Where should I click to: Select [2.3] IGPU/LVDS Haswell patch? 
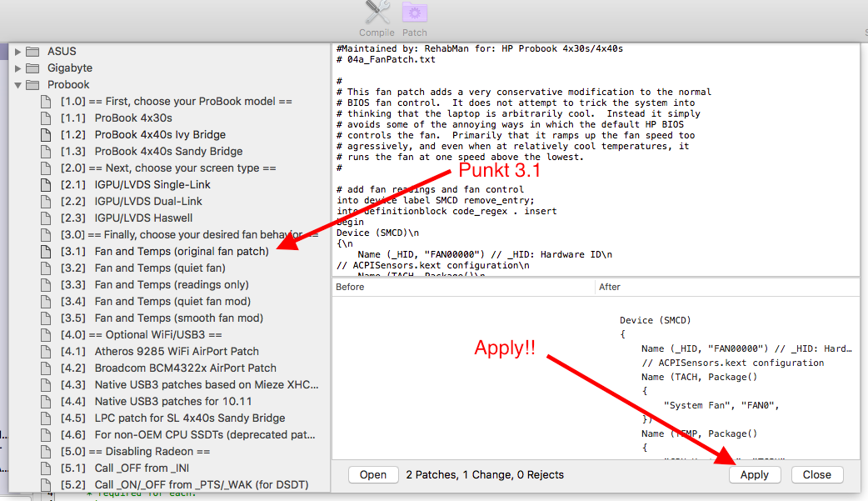pos(127,218)
